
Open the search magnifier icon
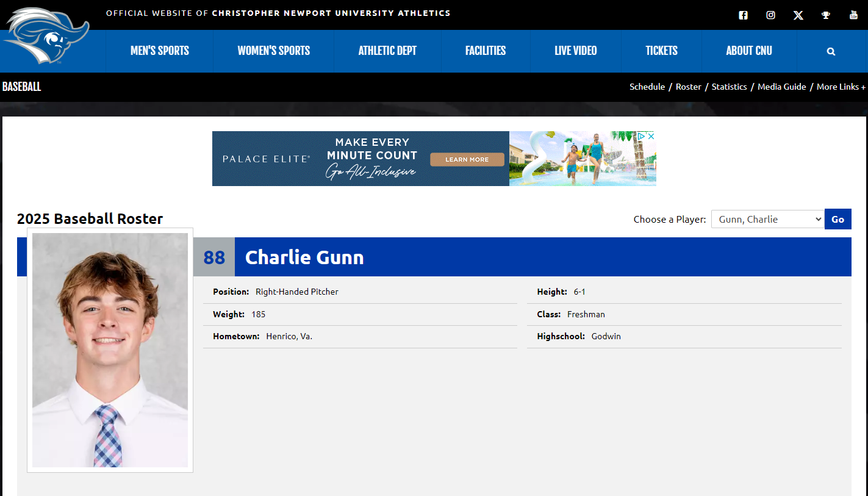[830, 51]
